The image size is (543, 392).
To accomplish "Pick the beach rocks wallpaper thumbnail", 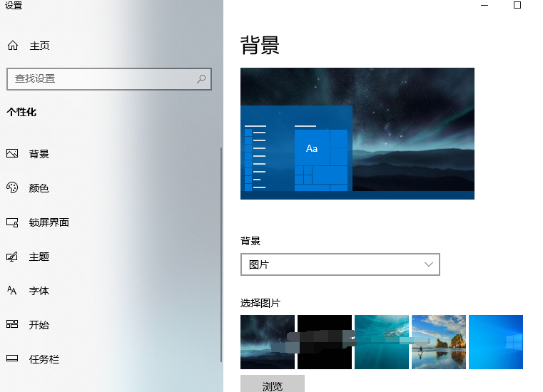I will click(439, 342).
